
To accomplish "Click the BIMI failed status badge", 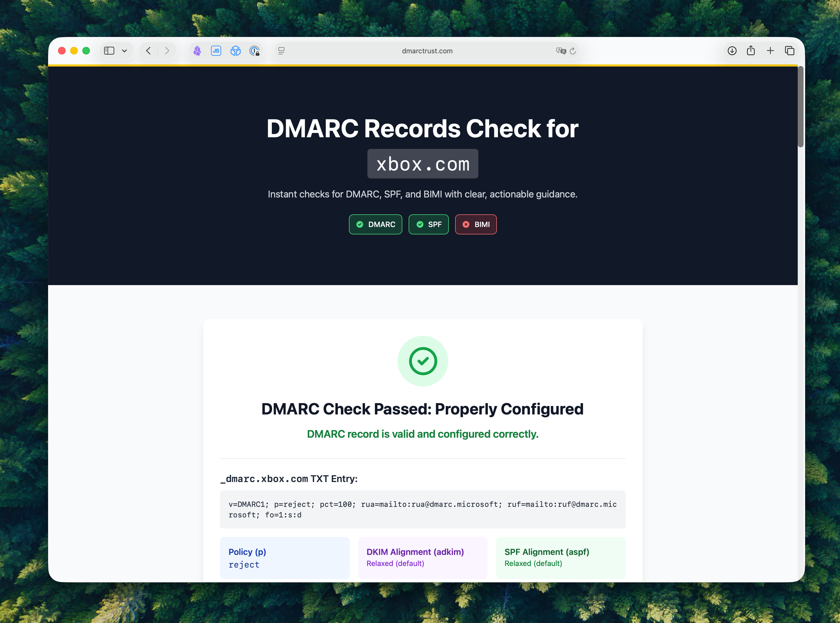I will (x=476, y=224).
